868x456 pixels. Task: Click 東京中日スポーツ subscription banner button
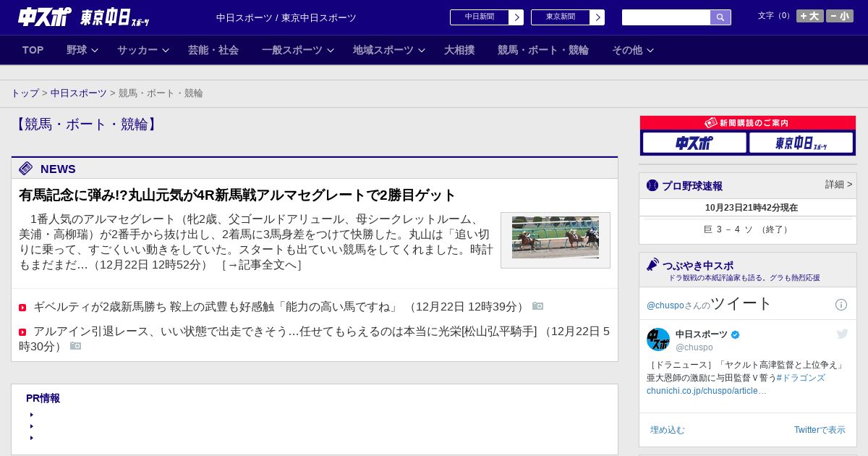point(801,143)
